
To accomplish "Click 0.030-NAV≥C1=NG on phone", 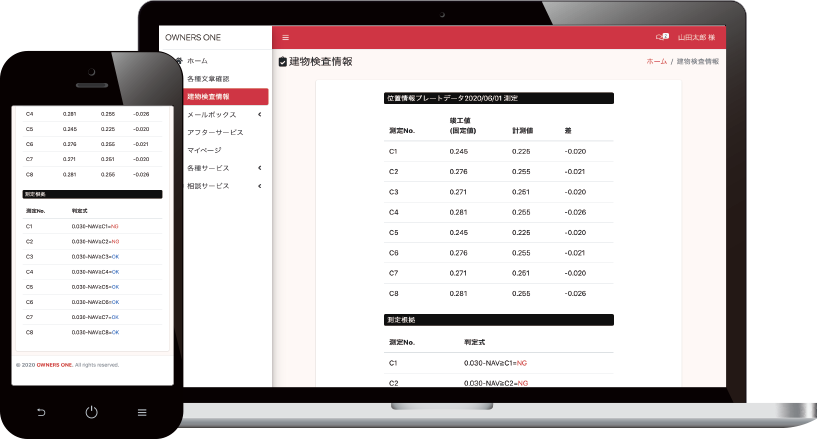I will (95, 227).
